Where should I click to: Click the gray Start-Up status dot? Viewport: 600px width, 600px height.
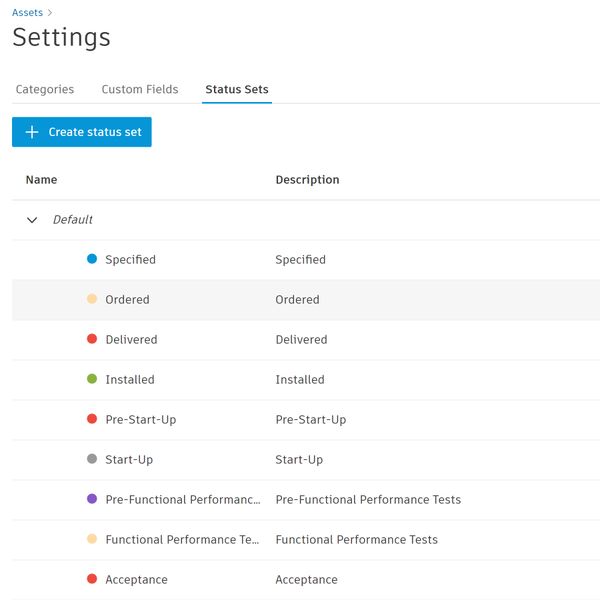point(92,459)
